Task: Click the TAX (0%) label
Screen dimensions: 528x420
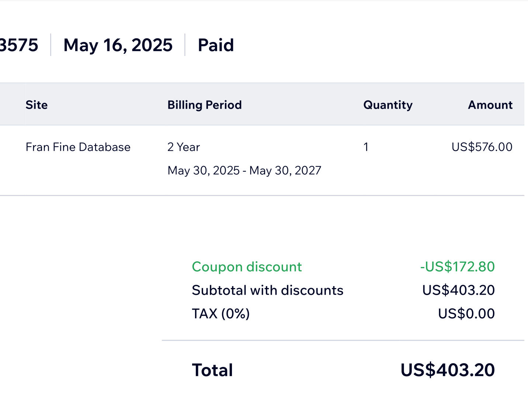Action: [221, 314]
